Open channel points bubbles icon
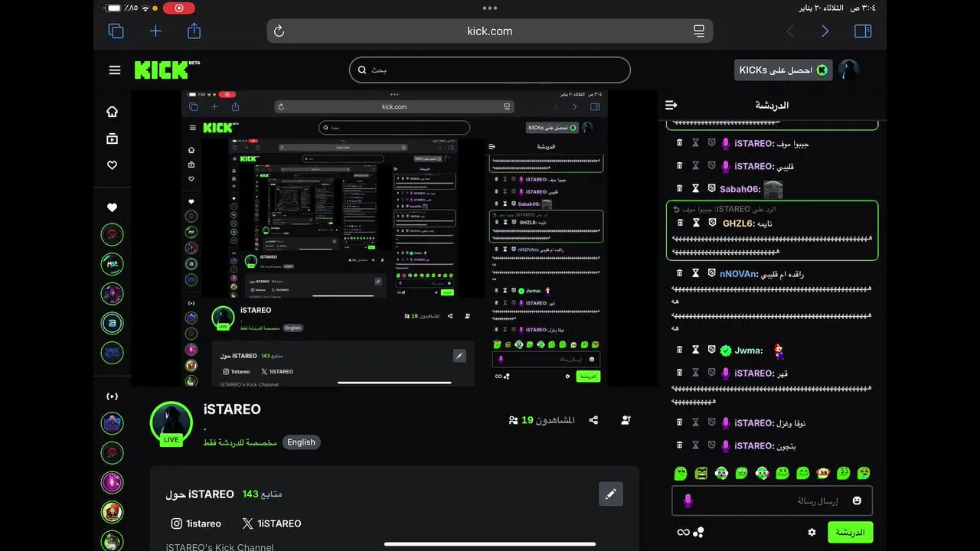 [698, 533]
